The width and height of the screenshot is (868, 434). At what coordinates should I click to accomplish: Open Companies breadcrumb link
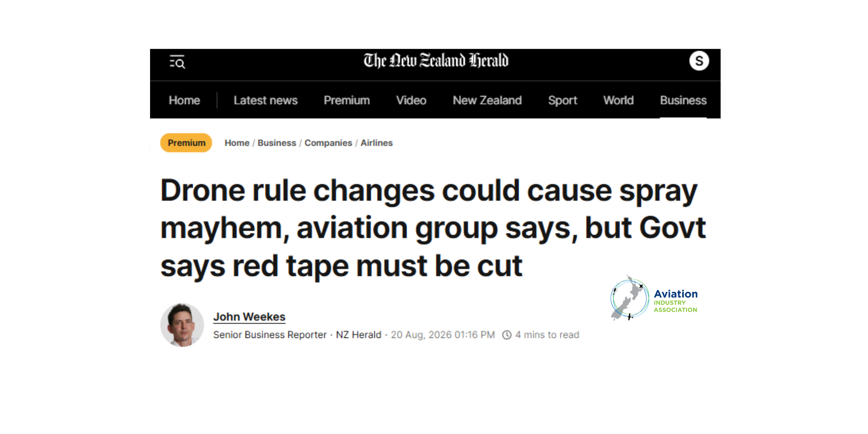pyautogui.click(x=328, y=143)
